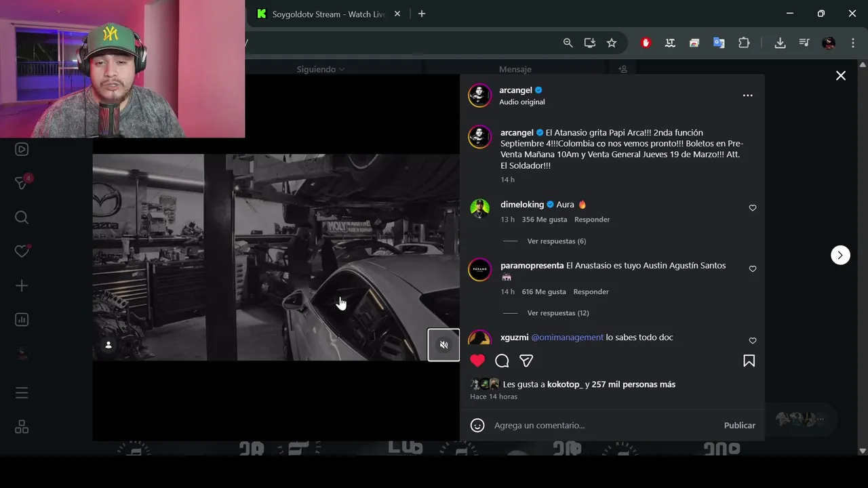Open arcangel avatar in post header
This screenshot has width=868, height=488.
tap(479, 96)
